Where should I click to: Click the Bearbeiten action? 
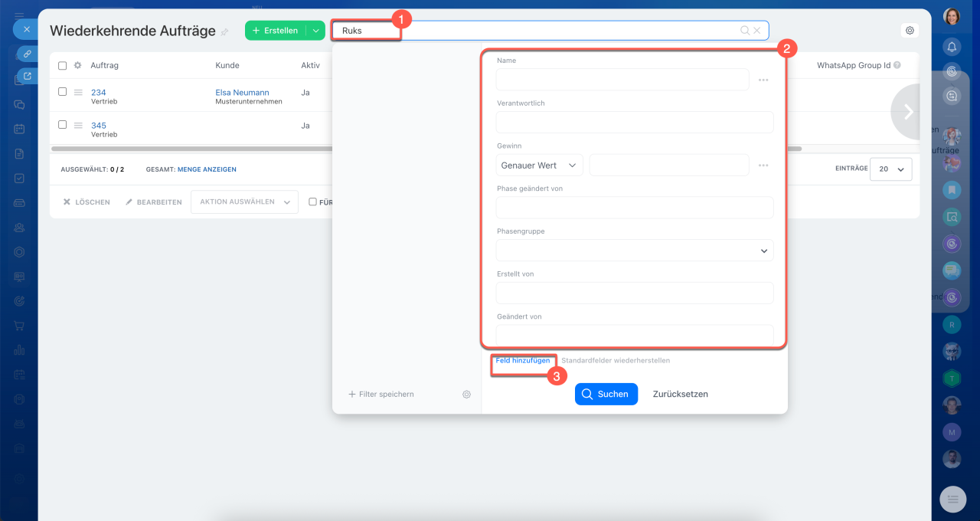click(x=153, y=202)
